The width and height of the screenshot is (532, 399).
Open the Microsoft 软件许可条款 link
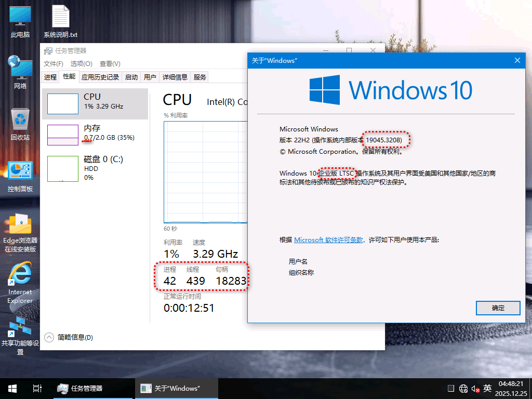coord(328,240)
